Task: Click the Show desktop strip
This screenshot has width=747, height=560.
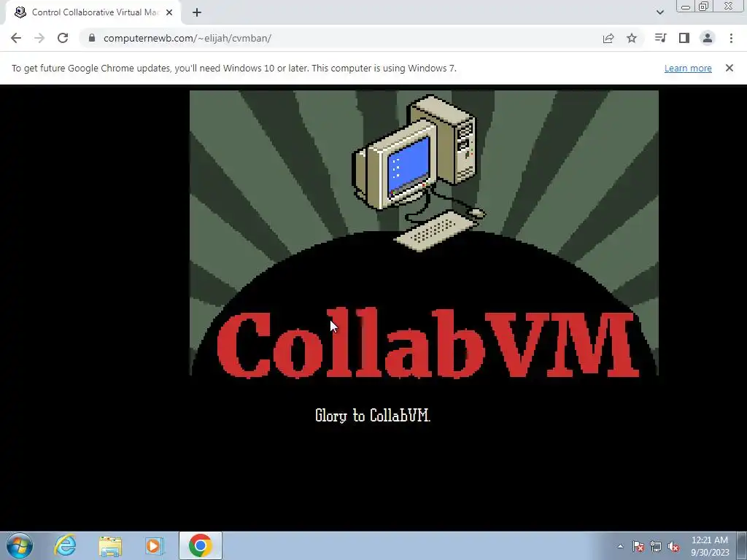Action: (x=742, y=545)
